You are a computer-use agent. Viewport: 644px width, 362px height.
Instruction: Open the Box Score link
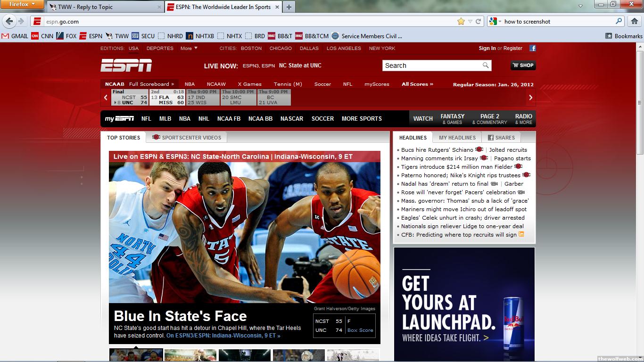(360, 330)
